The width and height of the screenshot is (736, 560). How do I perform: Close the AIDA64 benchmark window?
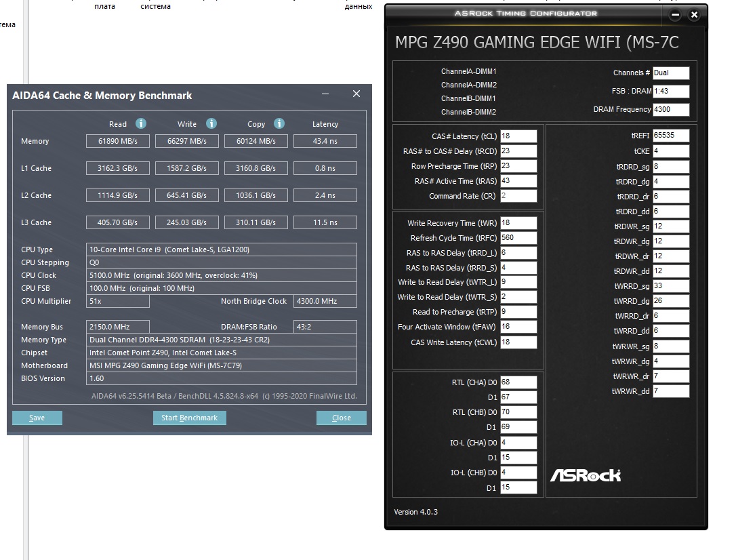click(x=356, y=94)
